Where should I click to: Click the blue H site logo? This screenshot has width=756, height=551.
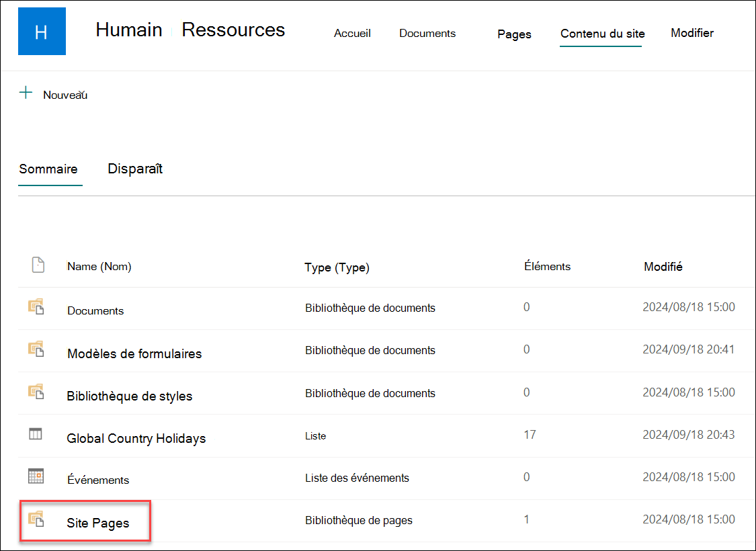click(42, 32)
